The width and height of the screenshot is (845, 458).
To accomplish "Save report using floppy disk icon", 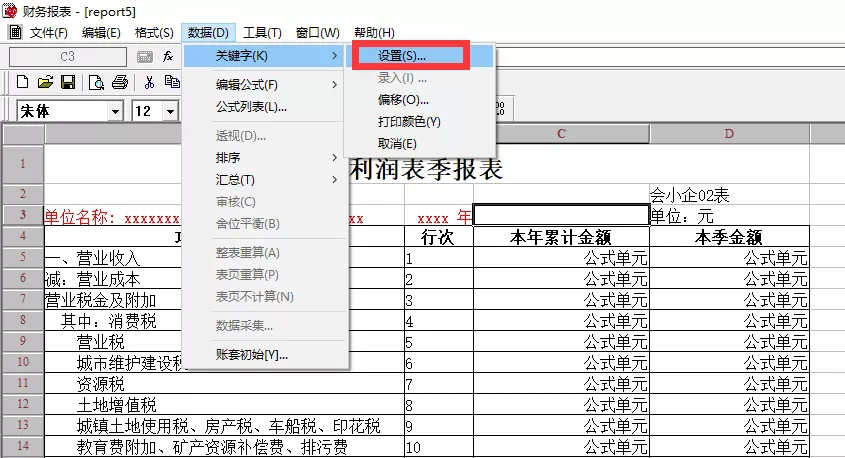I will [68, 83].
